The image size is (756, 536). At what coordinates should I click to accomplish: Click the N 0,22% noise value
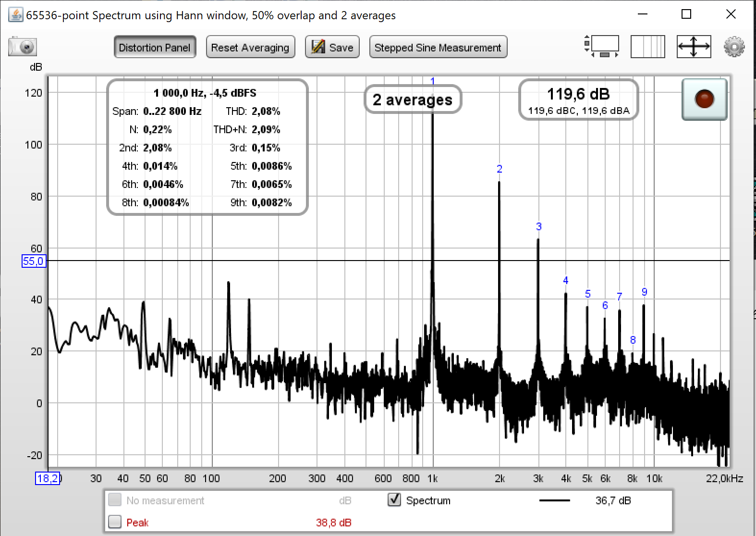click(x=158, y=129)
